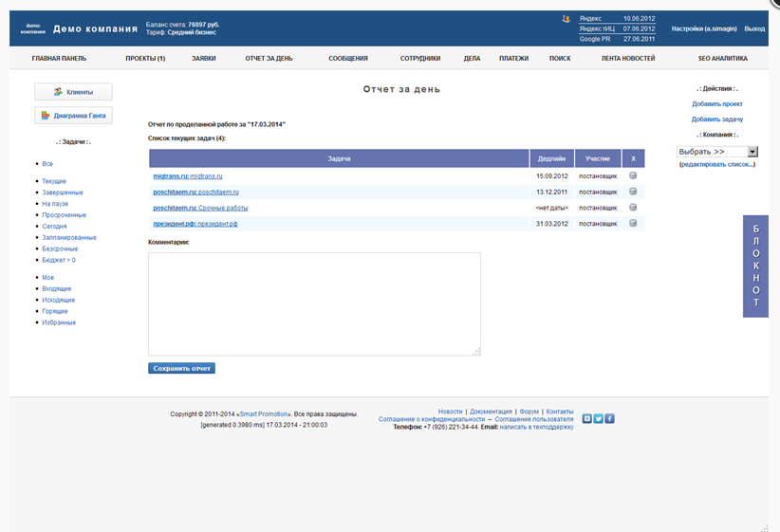Click the Дедлайн column header
The width and height of the screenshot is (780, 532).
pyautogui.click(x=551, y=158)
